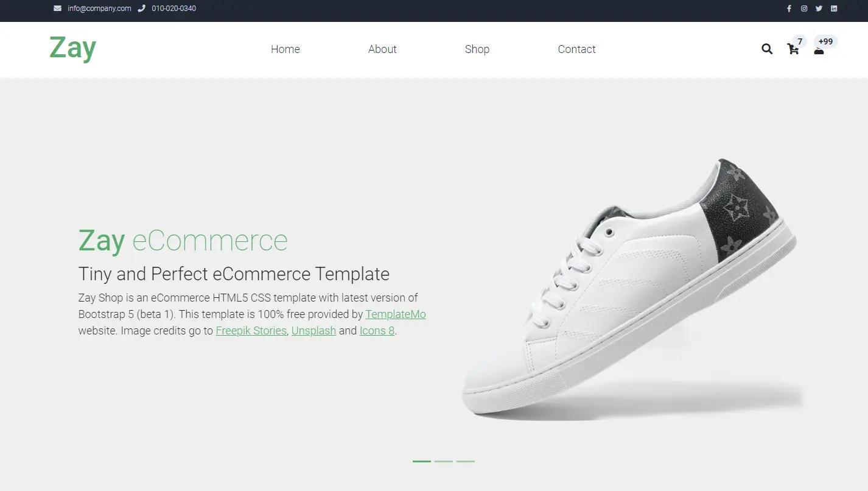Screen dimensions: 868x491
Task: Navigate to the Shop menu item
Action: (x=477, y=49)
